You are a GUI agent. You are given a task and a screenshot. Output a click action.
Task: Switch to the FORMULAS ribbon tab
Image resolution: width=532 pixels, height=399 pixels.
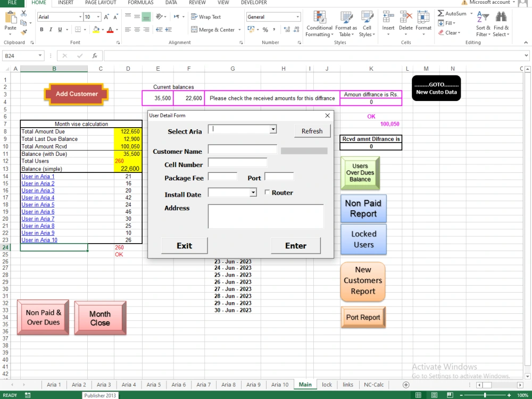(140, 3)
